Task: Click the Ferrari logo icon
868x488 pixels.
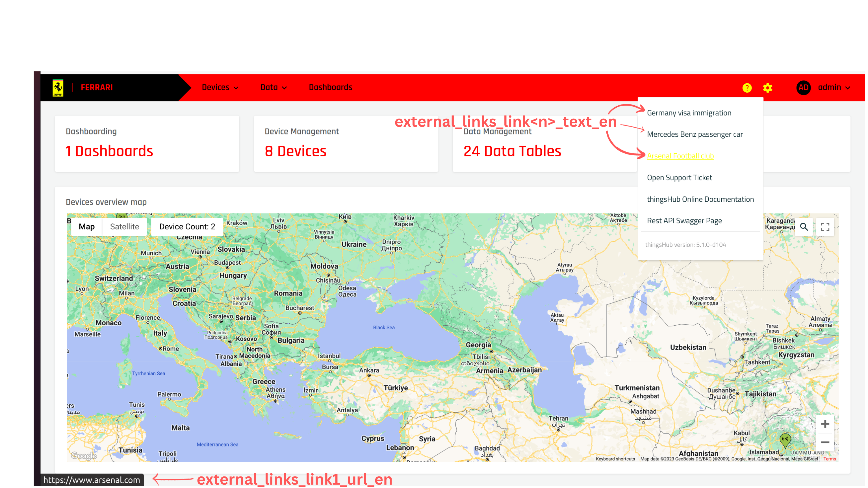Action: (x=58, y=88)
